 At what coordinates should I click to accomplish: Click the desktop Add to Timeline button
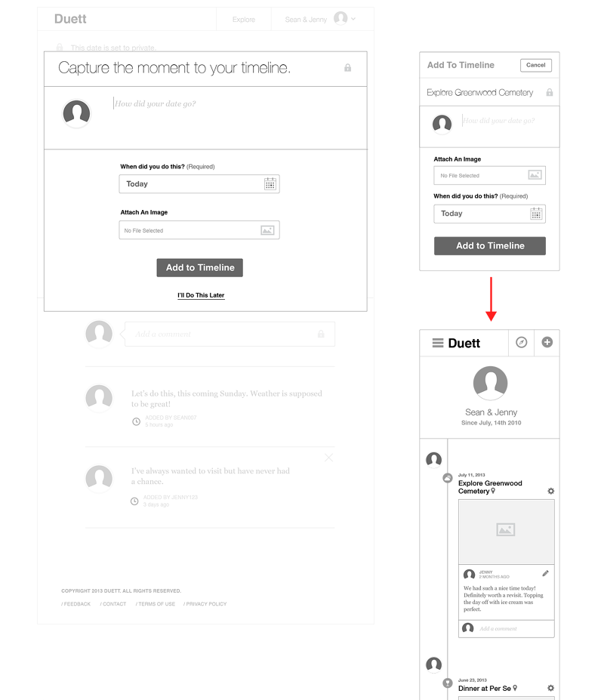point(200,267)
